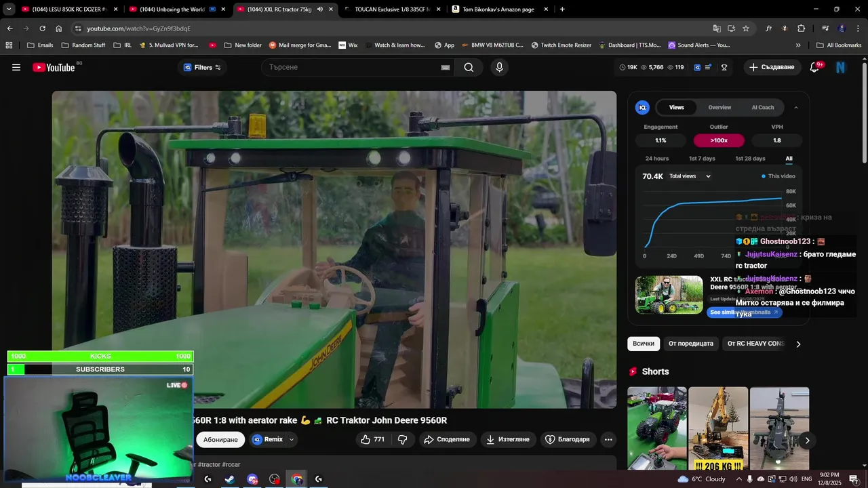Open Steam from the taskbar
Screen dimensions: 868x488
230,479
